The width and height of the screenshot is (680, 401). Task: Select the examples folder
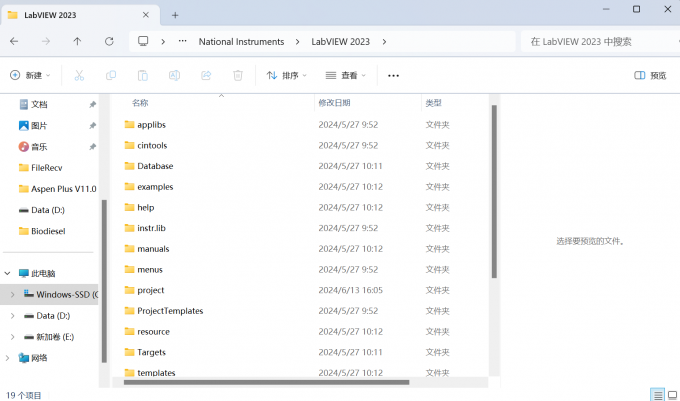tap(155, 187)
